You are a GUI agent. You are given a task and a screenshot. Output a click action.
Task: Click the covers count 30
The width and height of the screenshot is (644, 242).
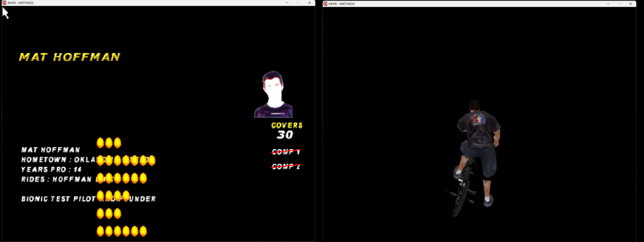(285, 135)
